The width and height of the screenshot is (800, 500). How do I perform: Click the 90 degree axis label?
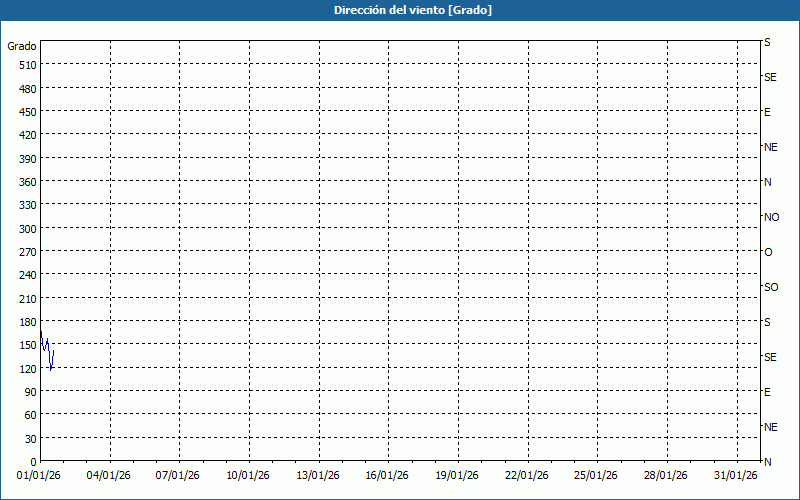pyautogui.click(x=31, y=392)
